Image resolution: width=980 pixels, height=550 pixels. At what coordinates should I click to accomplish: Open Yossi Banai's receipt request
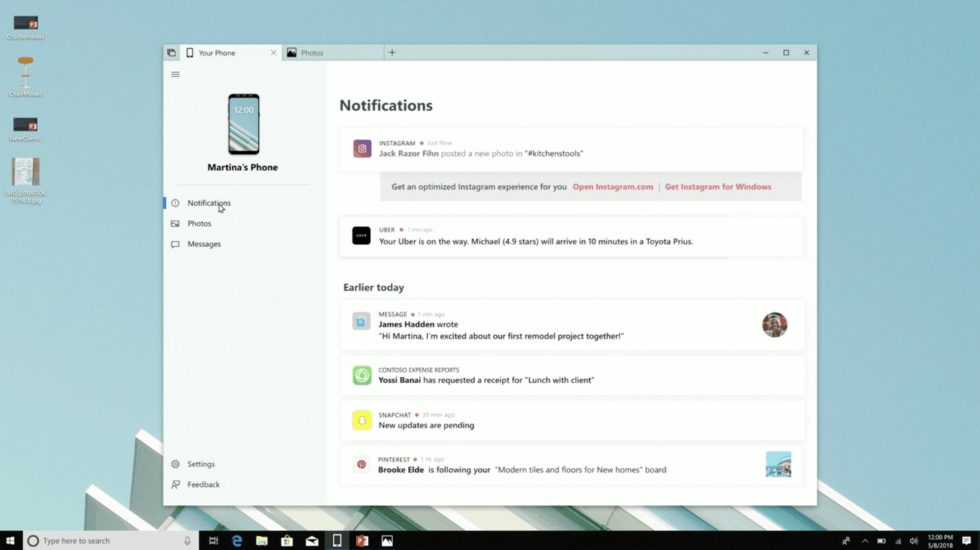tap(571, 375)
